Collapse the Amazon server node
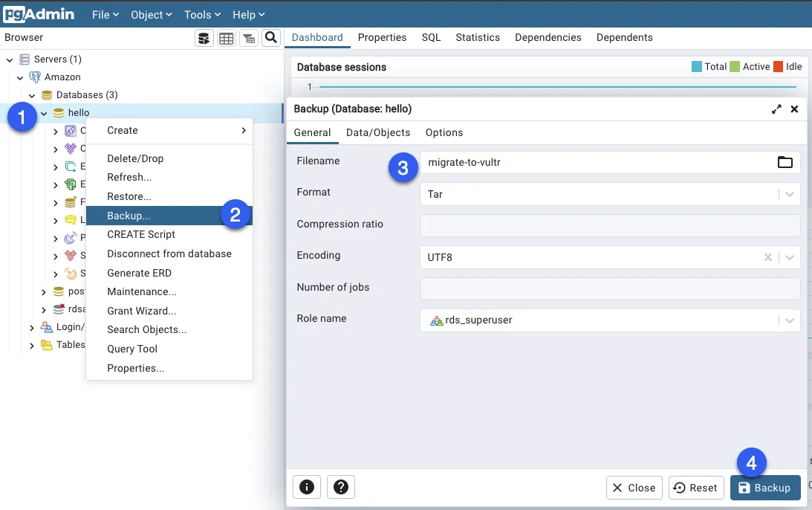The image size is (812, 510). 20,78
